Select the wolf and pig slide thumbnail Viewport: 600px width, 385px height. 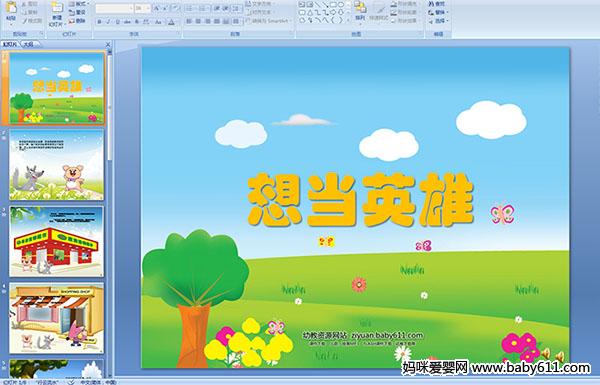click(x=57, y=165)
